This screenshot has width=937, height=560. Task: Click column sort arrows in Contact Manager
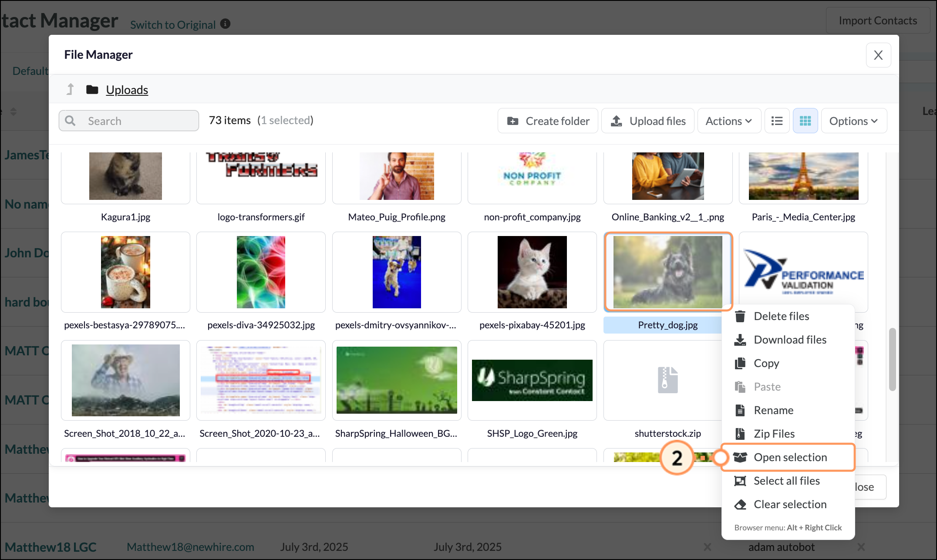13,111
